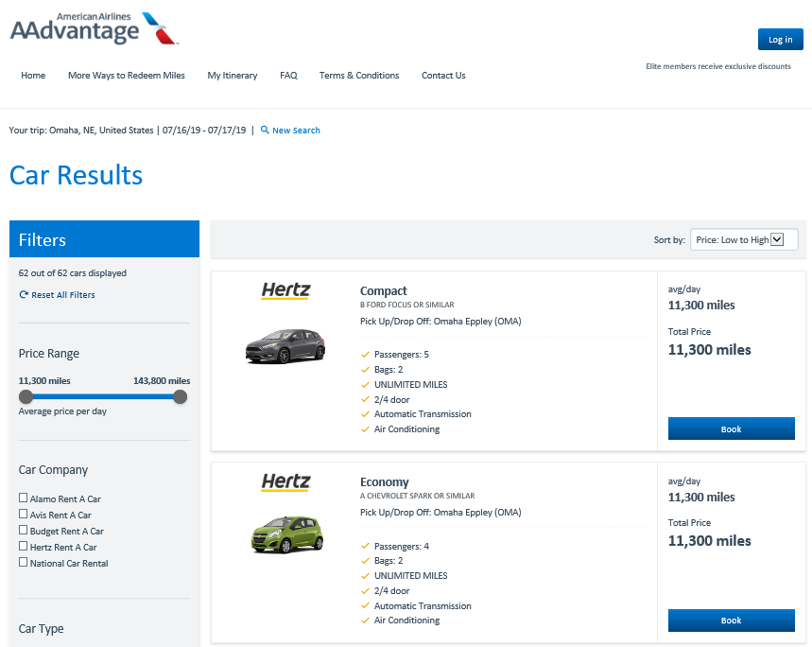Click the minimum price slider handle
Screen dimensions: 812x647
click(26, 396)
